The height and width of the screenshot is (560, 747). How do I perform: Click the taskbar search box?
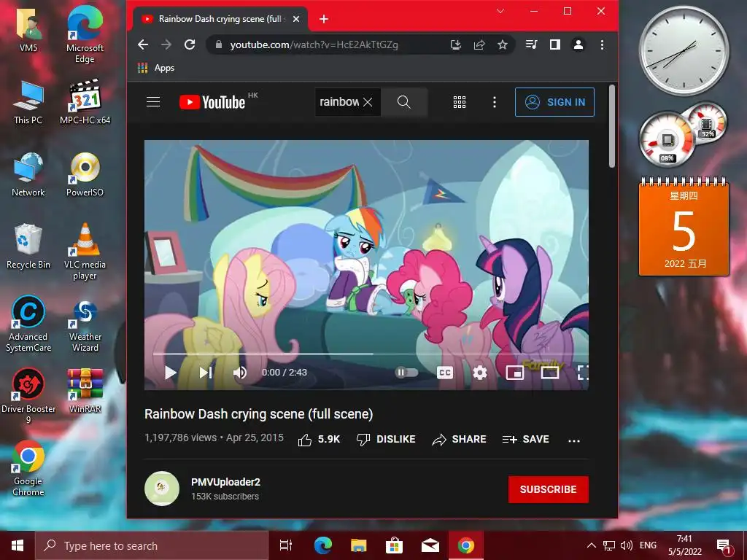point(152,545)
